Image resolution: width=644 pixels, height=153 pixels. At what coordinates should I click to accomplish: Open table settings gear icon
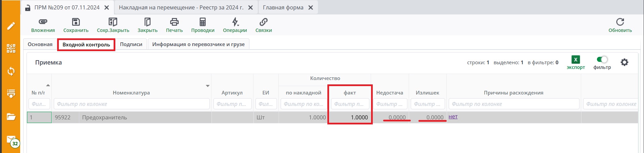click(x=624, y=62)
